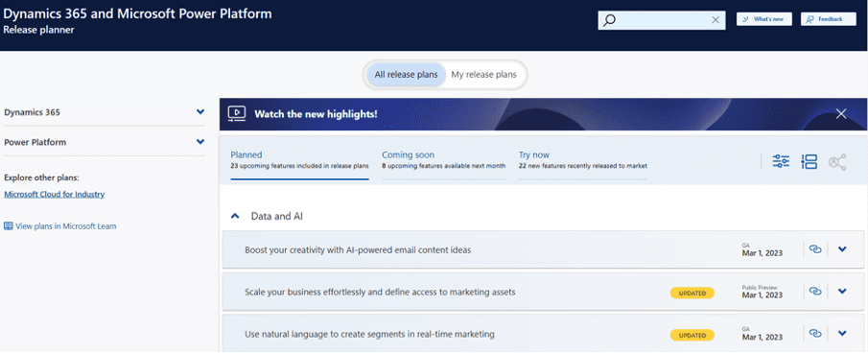Open Microsoft Cloud for Industry link
868x354 pixels.
pyautogui.click(x=55, y=195)
